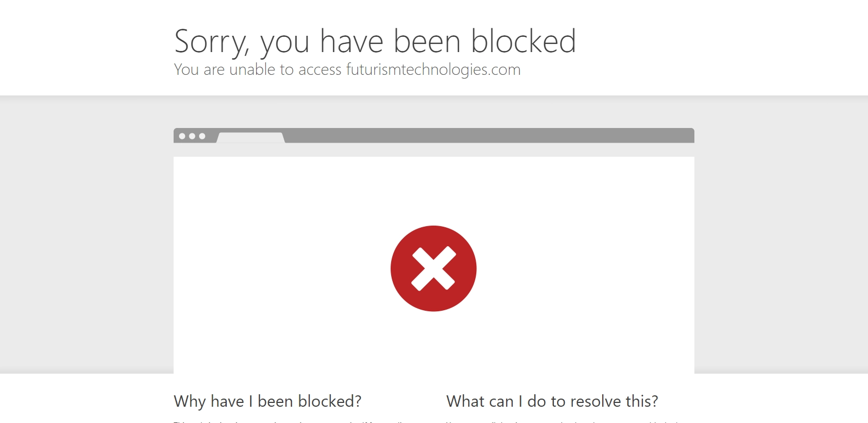Click the first dot in illustrated browser bar
The width and height of the screenshot is (868, 423).
point(182,136)
